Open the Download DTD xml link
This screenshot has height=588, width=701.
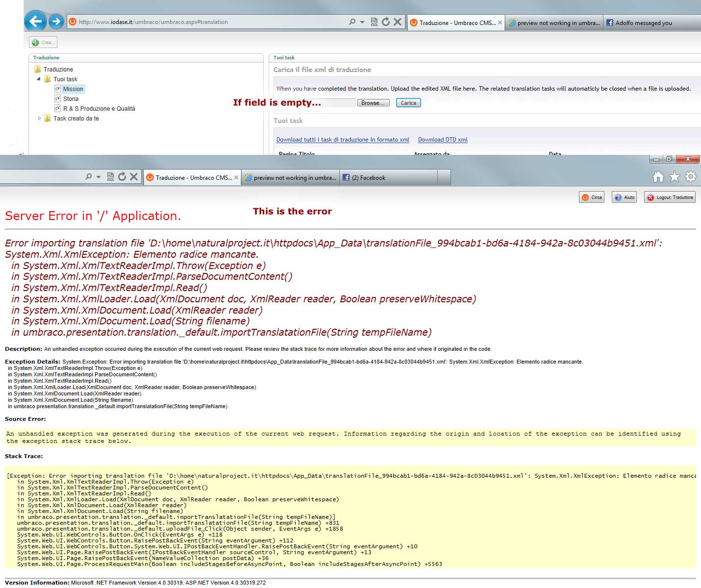coord(443,140)
